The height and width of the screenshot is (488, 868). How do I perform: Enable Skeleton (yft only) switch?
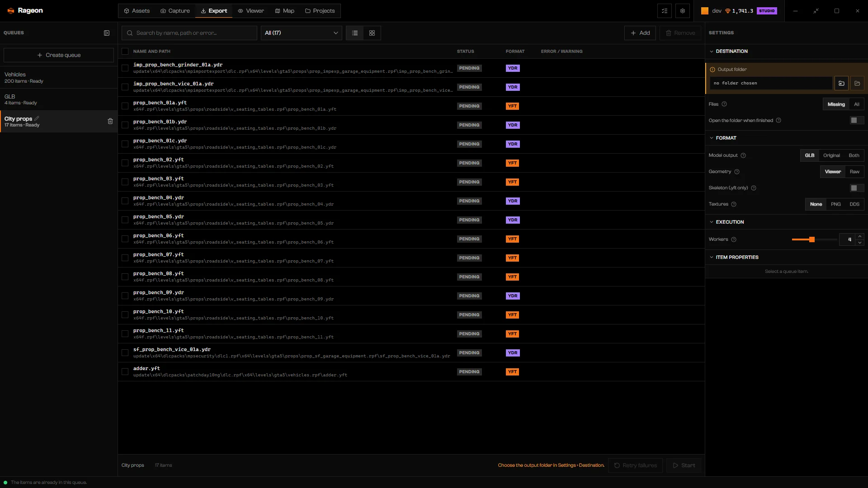pyautogui.click(x=857, y=188)
